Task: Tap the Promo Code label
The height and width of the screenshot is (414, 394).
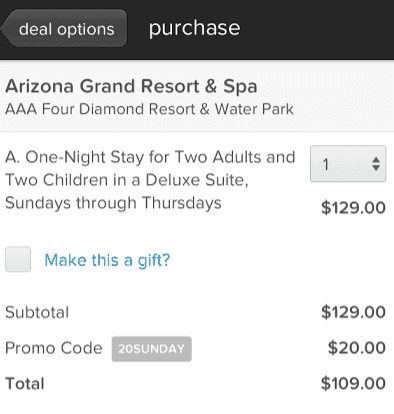Action: point(54,348)
